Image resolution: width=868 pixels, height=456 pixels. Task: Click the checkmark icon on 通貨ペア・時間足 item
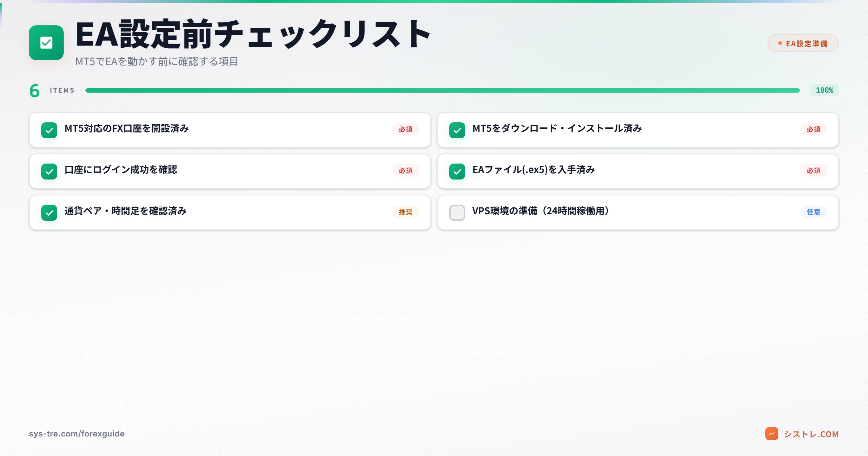pyautogui.click(x=50, y=213)
